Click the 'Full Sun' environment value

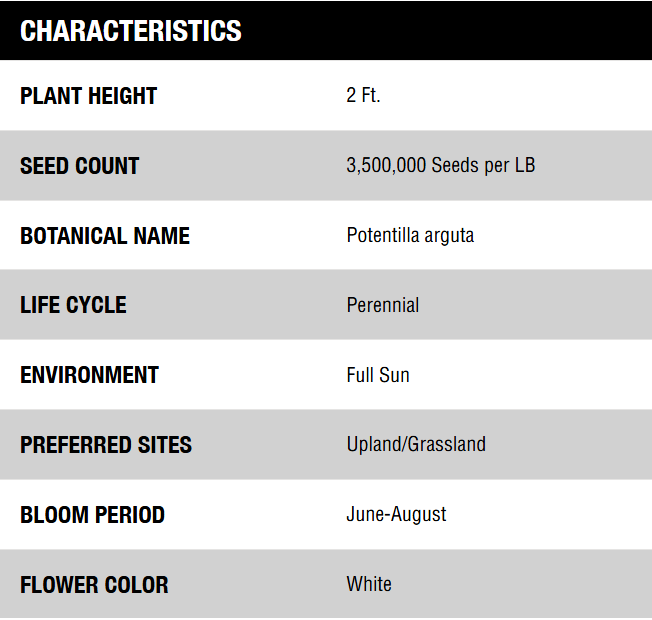pyautogui.click(x=378, y=375)
